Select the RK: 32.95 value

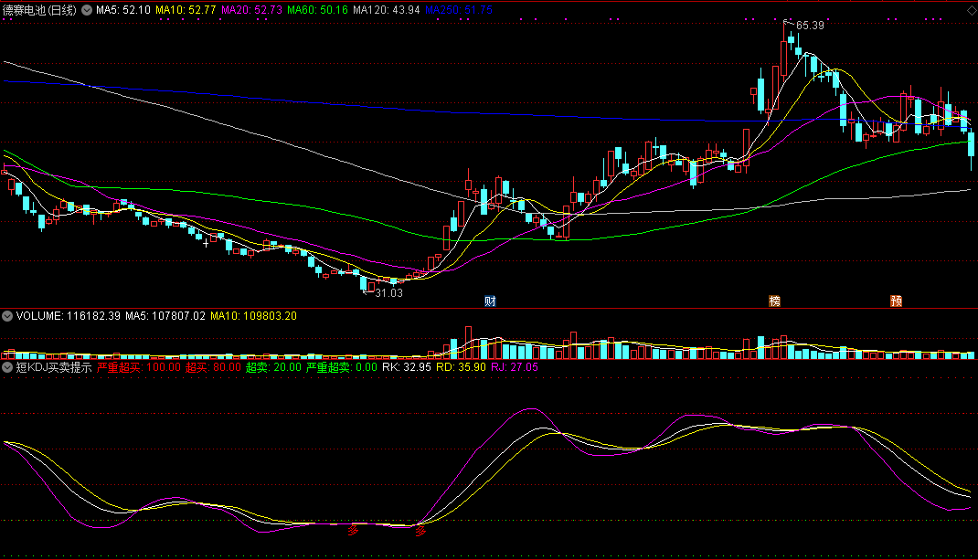pos(407,367)
